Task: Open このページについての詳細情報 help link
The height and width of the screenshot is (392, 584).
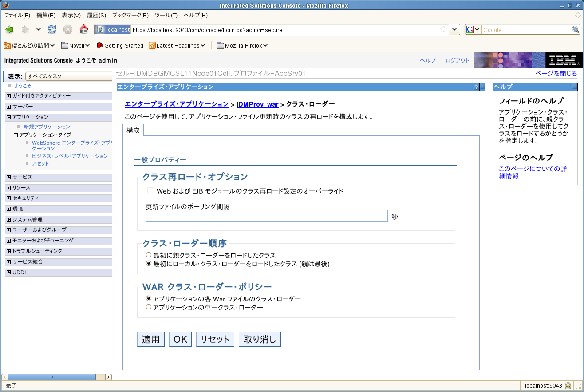Action: point(533,173)
